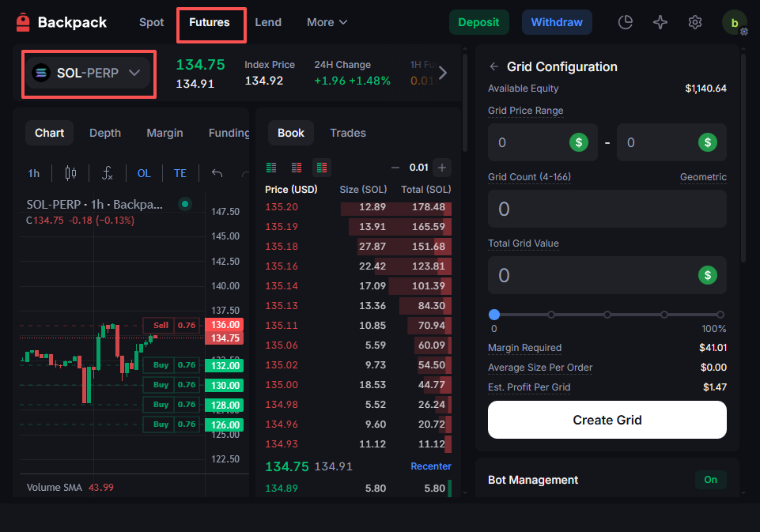Show combined red-green order book view

(x=322, y=168)
